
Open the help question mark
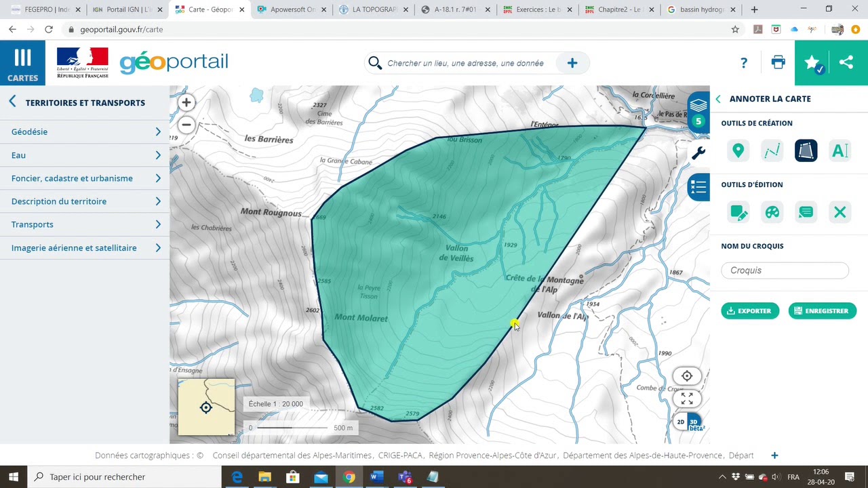pos(744,63)
